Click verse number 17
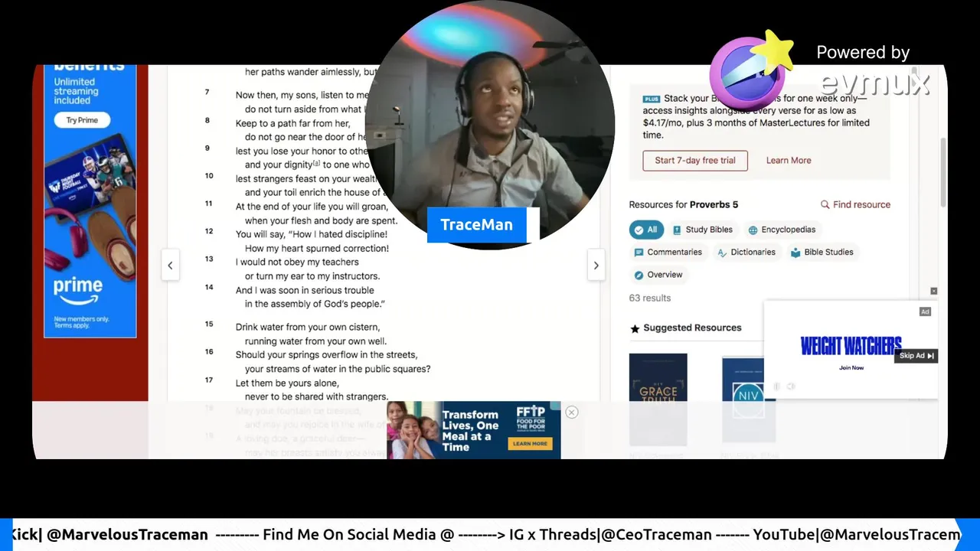This screenshot has width=980, height=551. pyautogui.click(x=209, y=380)
